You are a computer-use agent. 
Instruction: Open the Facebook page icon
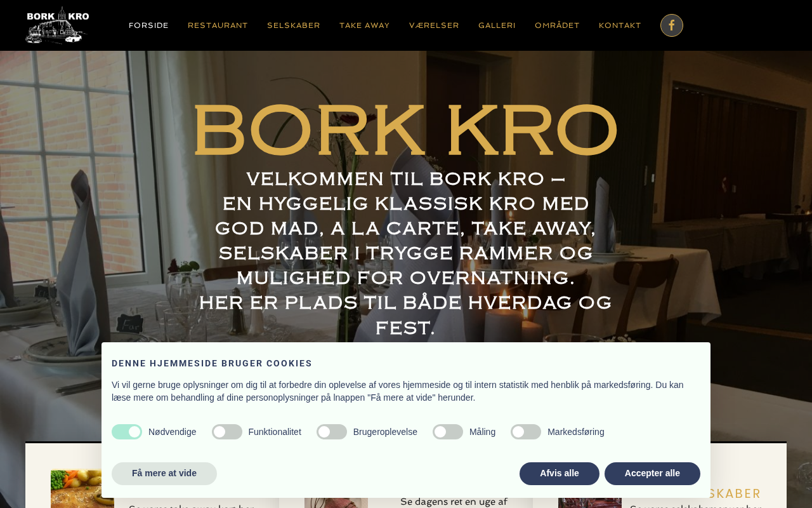coord(672,25)
